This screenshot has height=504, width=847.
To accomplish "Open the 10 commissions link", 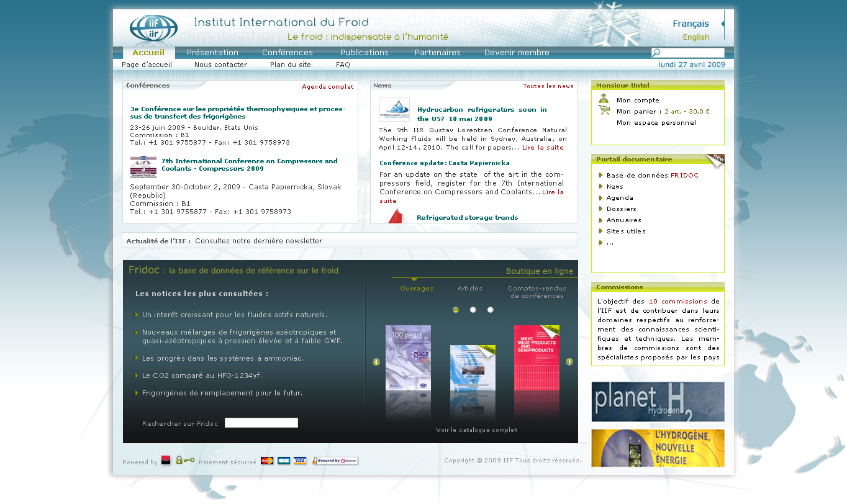I will tap(678, 302).
